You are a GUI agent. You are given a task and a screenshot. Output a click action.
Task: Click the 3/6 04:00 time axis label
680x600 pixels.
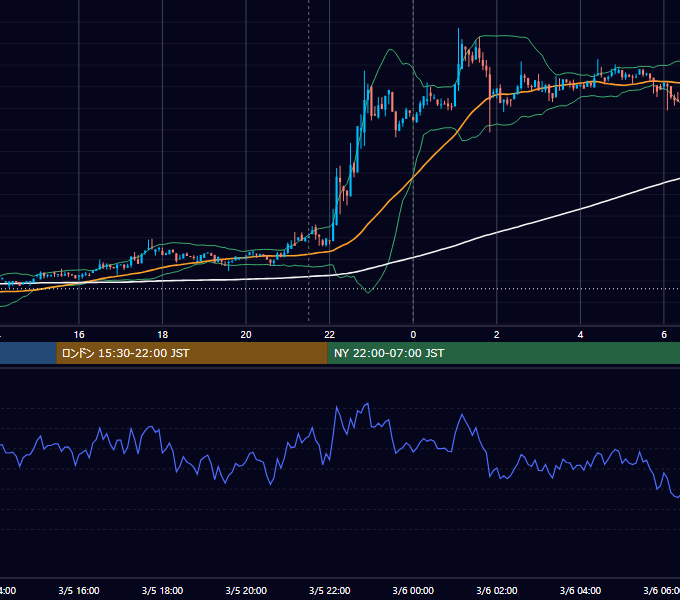[x=580, y=590]
